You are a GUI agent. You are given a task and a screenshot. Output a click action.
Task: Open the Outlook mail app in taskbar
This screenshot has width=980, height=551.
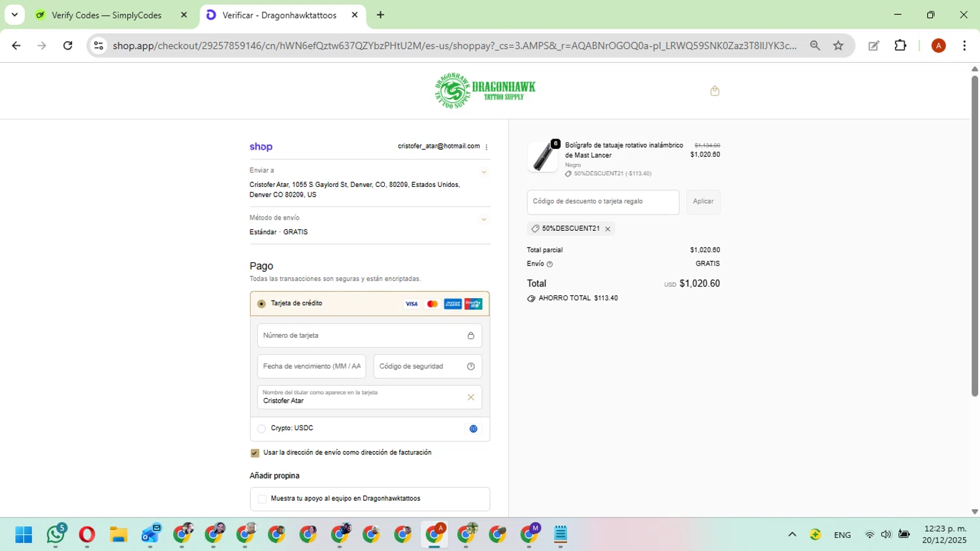point(150,535)
